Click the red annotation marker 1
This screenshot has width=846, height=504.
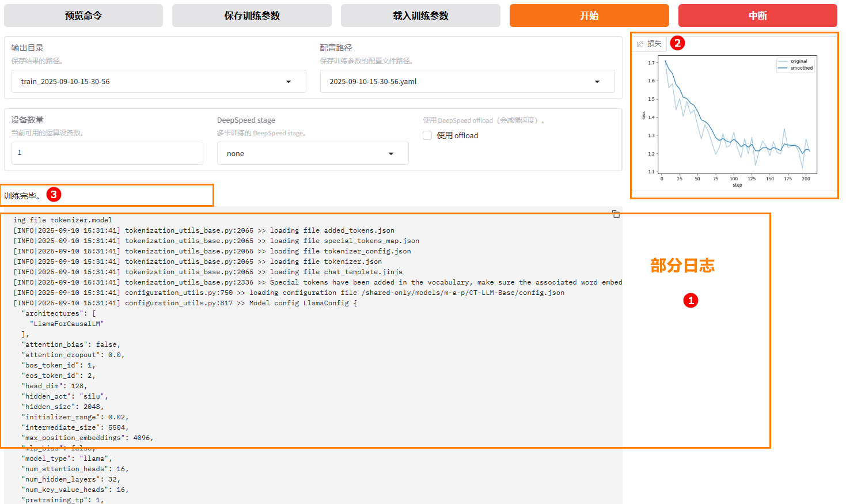pos(690,300)
